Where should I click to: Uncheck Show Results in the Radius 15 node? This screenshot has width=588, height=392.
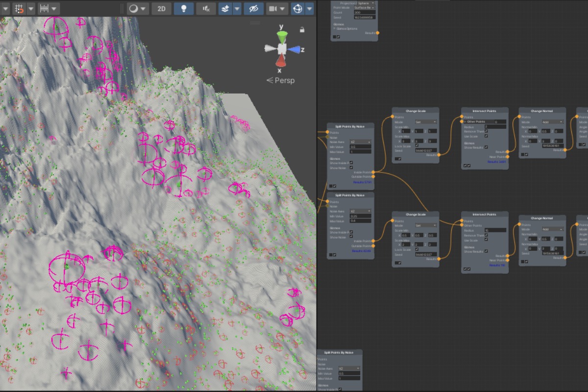(x=486, y=251)
